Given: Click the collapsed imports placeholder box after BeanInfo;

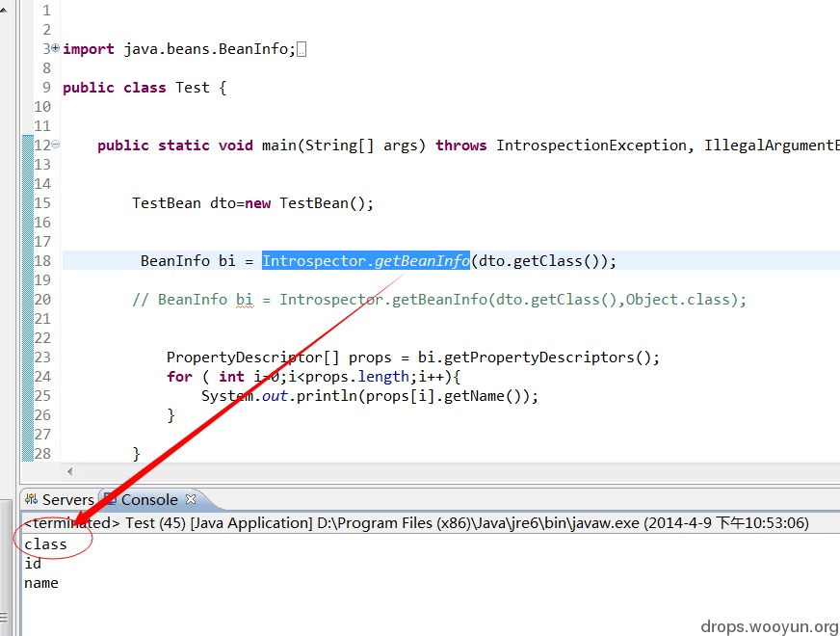Looking at the screenshot, I should pyautogui.click(x=302, y=50).
